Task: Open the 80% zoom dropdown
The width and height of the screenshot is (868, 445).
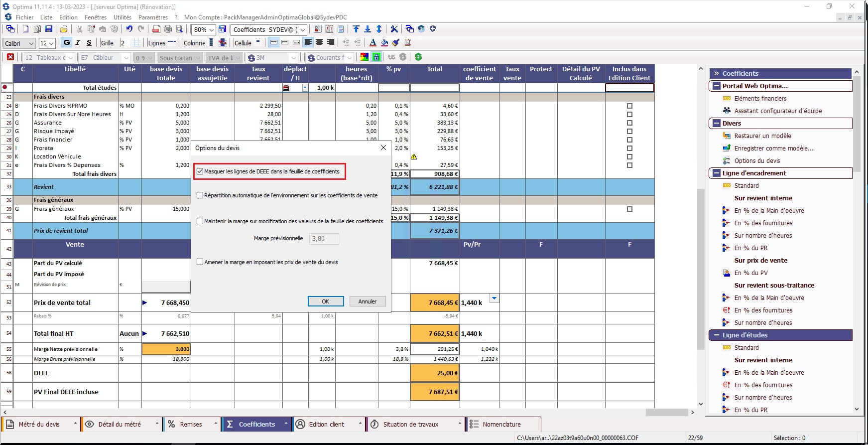Action: [211, 30]
